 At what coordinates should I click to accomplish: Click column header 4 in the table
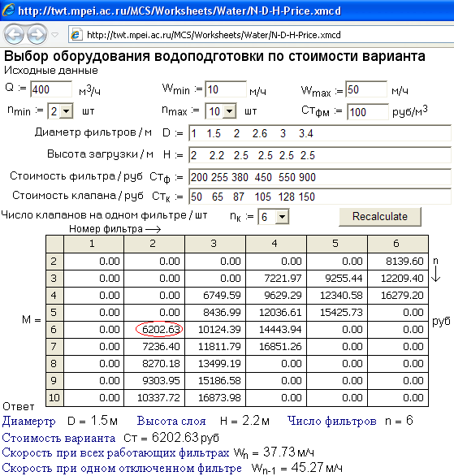(276, 244)
